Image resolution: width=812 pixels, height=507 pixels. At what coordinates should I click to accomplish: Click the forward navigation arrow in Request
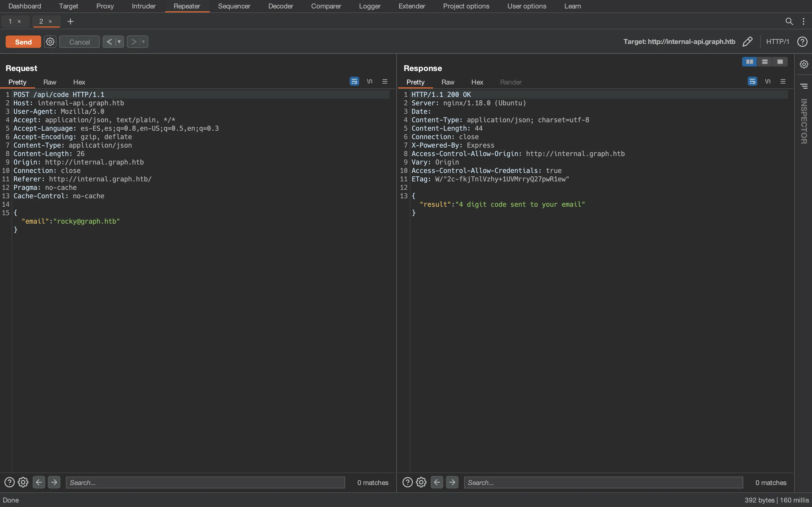pyautogui.click(x=54, y=482)
